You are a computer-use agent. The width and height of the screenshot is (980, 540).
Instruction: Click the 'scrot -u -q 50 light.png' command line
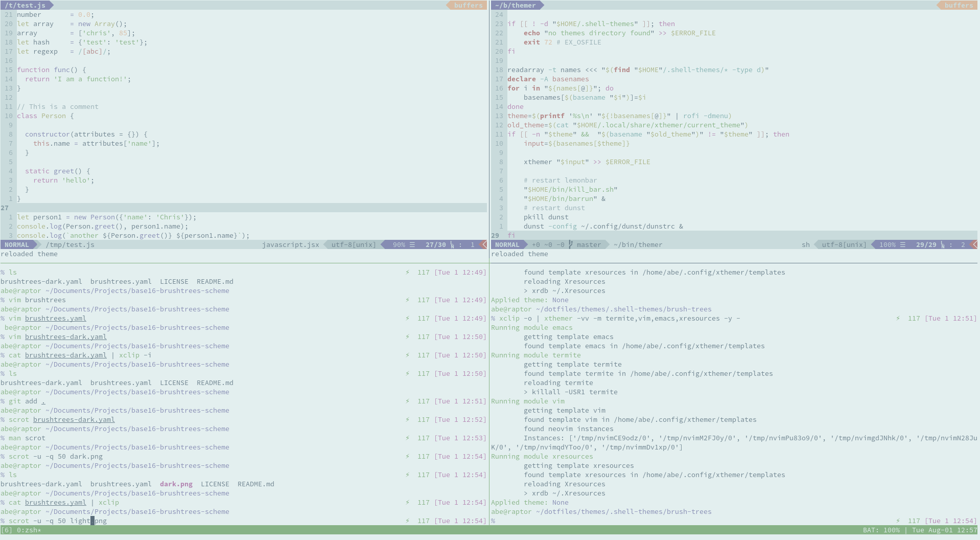[x=58, y=521]
